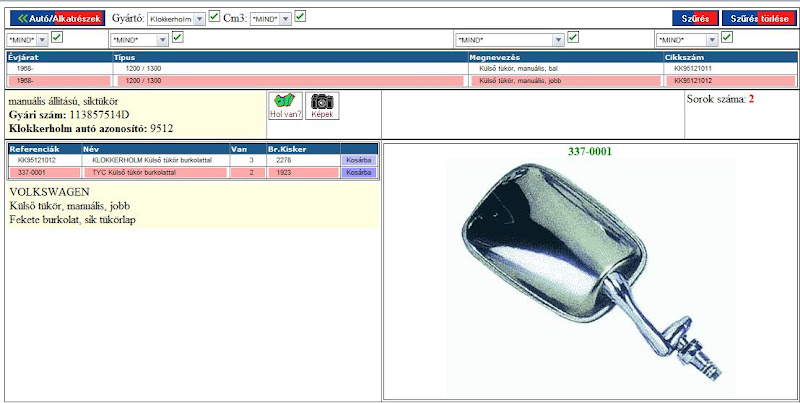The image size is (800, 403).
Task: Click the Hol van? map icon
Action: click(286, 106)
